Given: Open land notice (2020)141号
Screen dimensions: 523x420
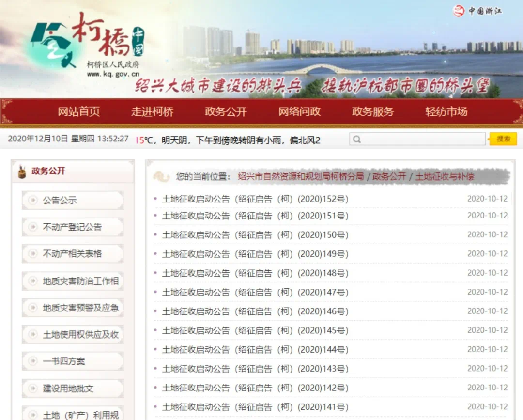Looking at the screenshot, I should [x=255, y=407].
